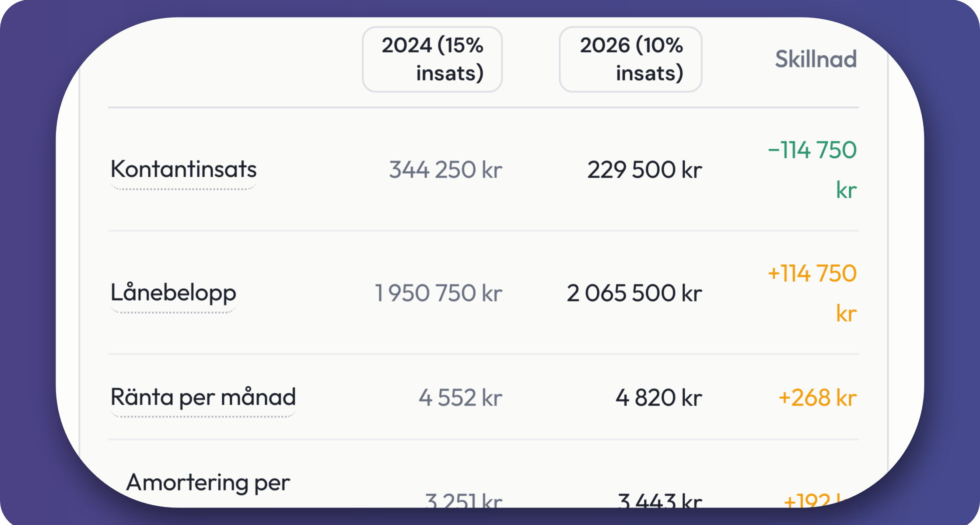Click the 3 251 kr amortization value
980x525 pixels.
point(464,500)
